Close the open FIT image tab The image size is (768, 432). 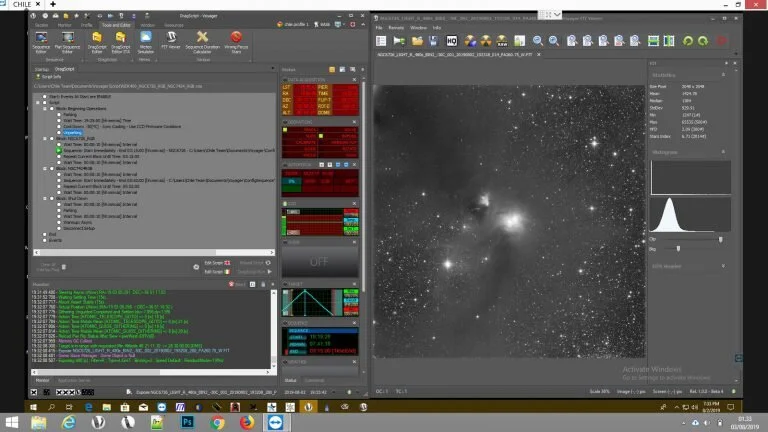point(539,55)
